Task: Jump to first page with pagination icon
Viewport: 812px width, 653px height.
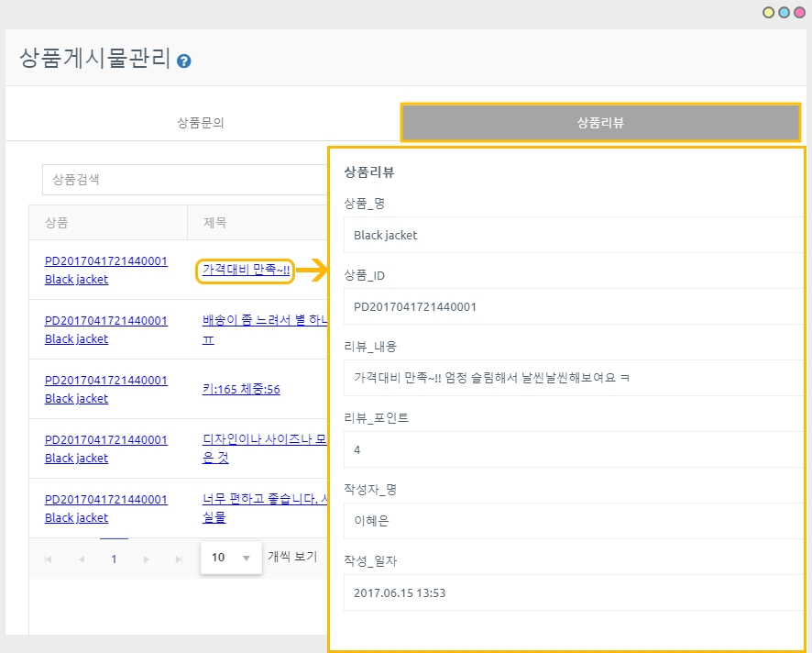Action: (x=48, y=559)
